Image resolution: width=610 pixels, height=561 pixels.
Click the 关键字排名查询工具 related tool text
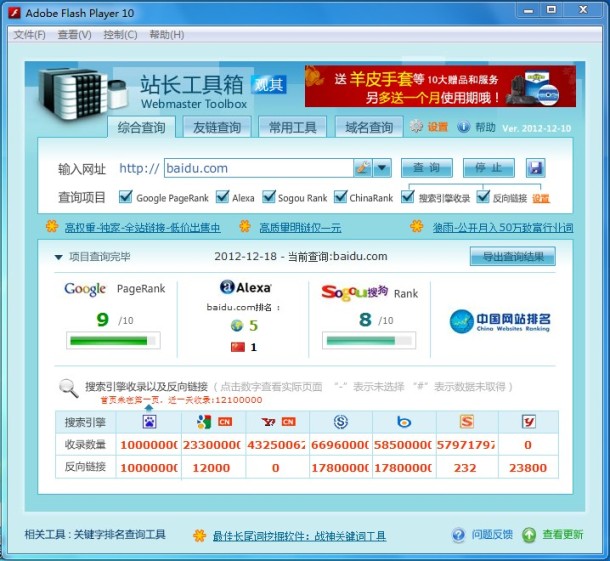[120, 535]
